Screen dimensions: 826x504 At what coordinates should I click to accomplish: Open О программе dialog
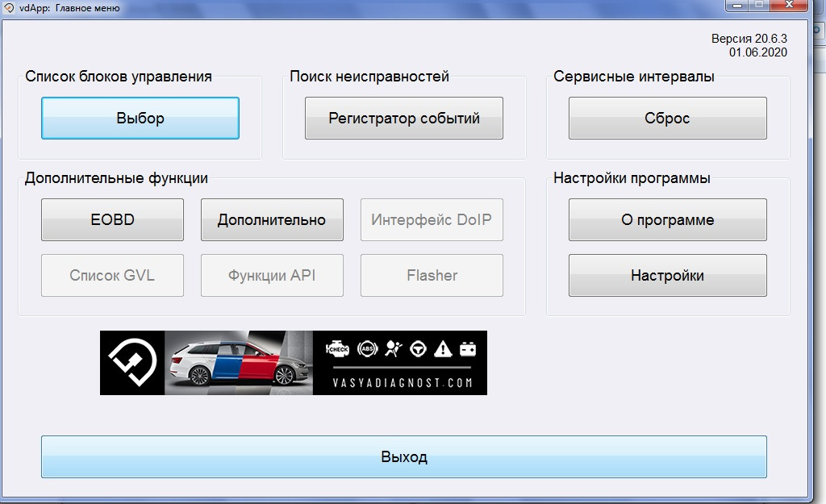[667, 219]
